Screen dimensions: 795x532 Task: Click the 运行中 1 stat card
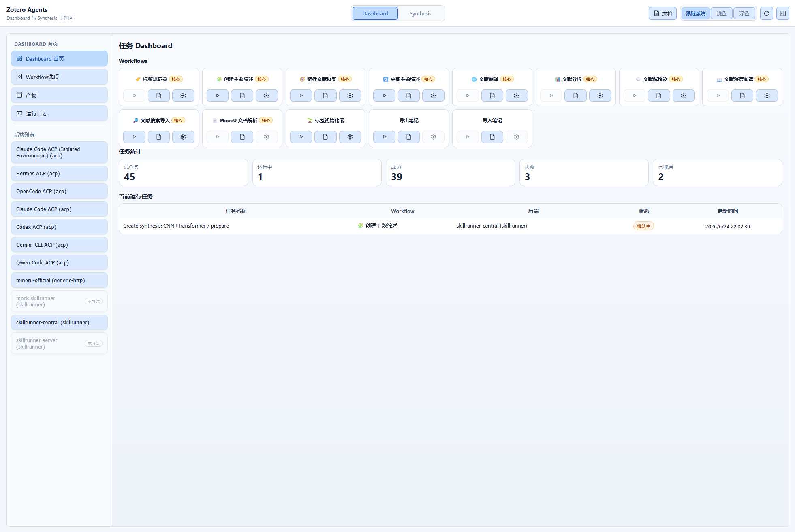(x=317, y=172)
